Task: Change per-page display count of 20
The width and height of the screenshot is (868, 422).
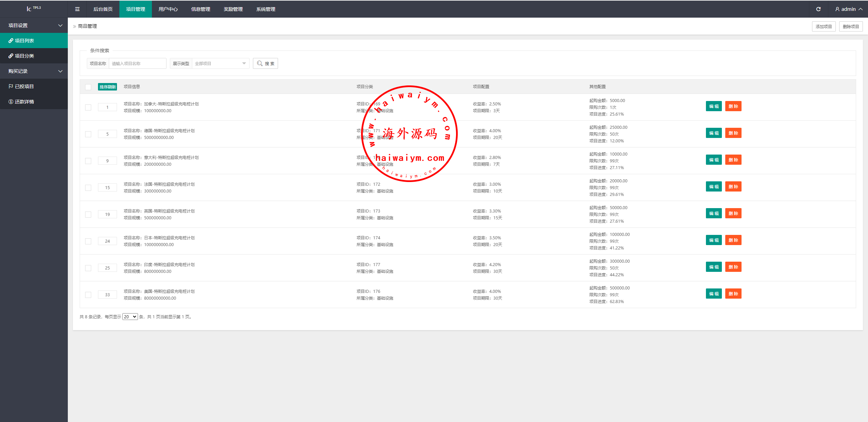Action: coord(130,317)
